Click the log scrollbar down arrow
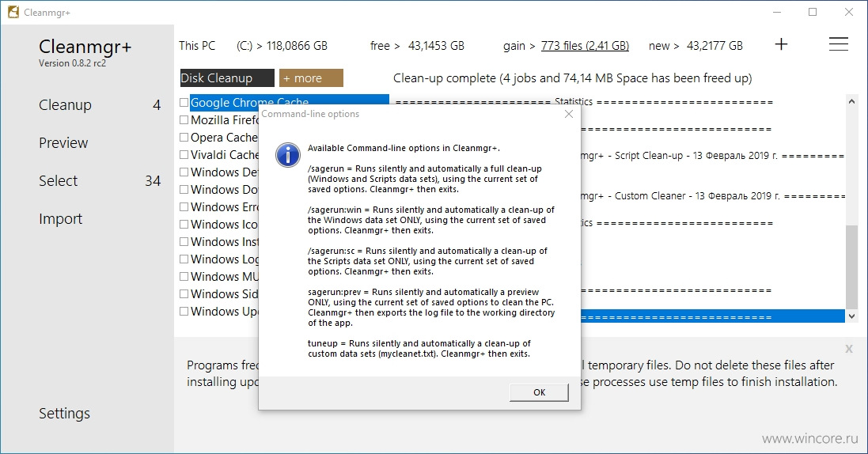 point(851,316)
